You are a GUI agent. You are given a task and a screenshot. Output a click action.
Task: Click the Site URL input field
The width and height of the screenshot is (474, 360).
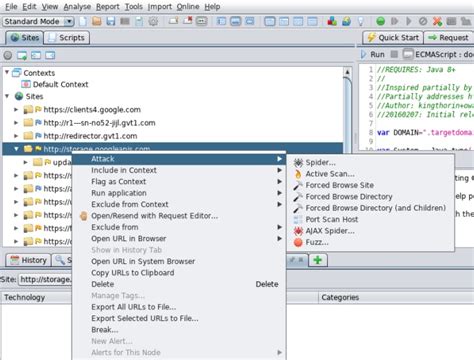(x=45, y=279)
